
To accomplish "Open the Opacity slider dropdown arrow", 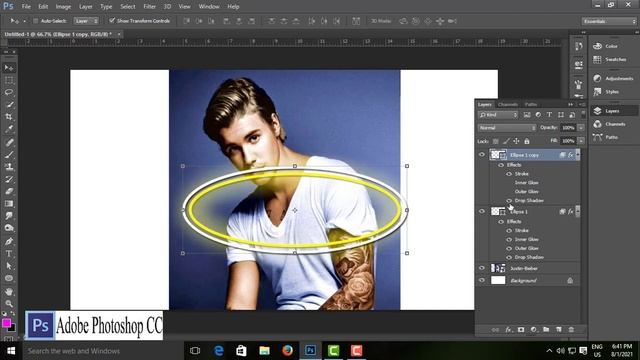I will (581, 128).
